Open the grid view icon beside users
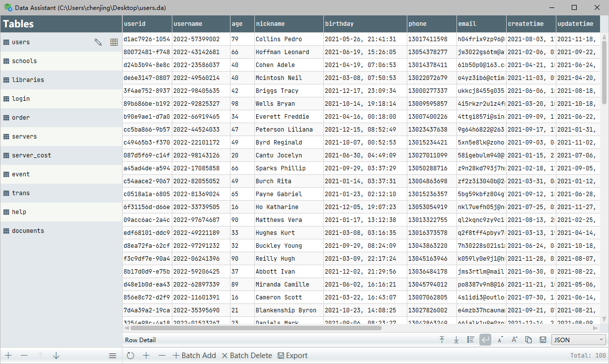Image resolution: width=609 pixels, height=364 pixels. pos(114,42)
